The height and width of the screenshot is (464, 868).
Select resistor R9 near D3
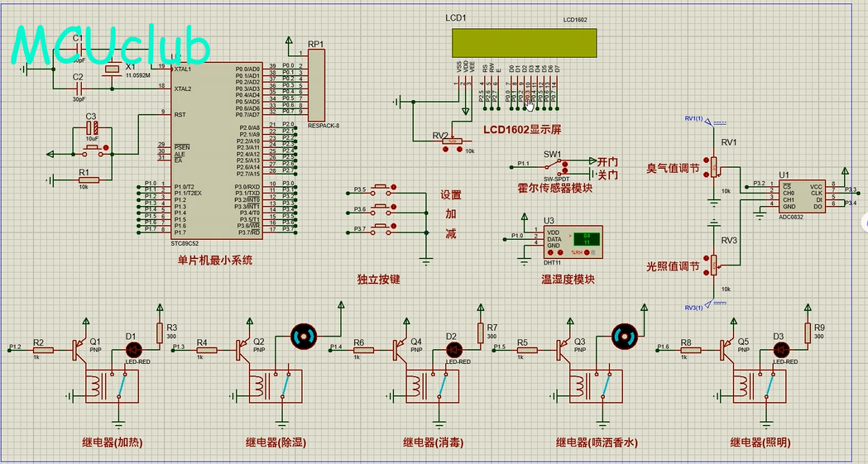808,332
